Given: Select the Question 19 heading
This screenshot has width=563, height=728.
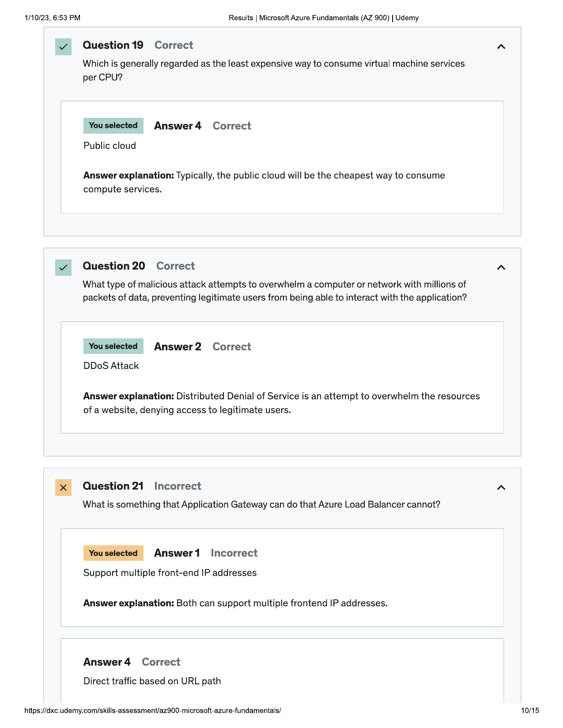Looking at the screenshot, I should (113, 45).
